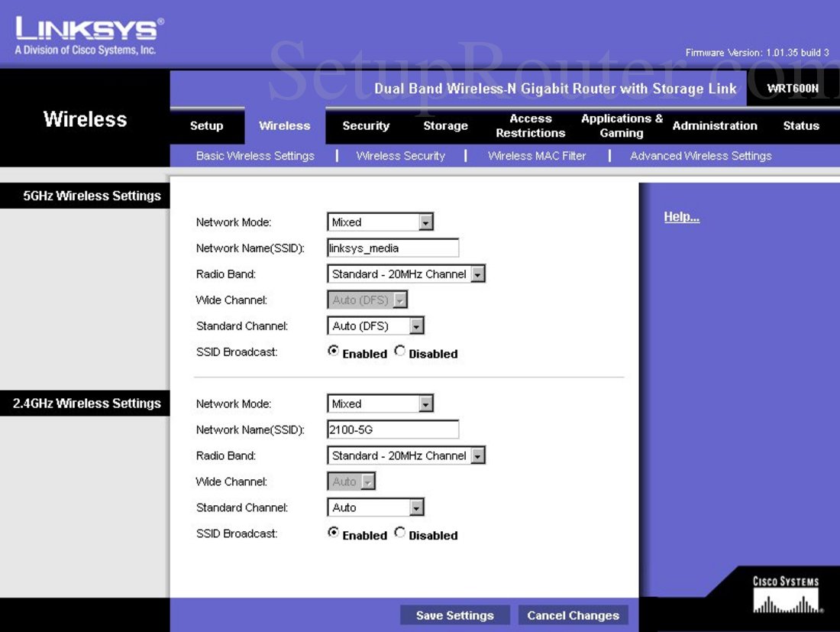Enable SSID Broadcast for 2.4GHz network
The image size is (840, 632).
pos(333,532)
